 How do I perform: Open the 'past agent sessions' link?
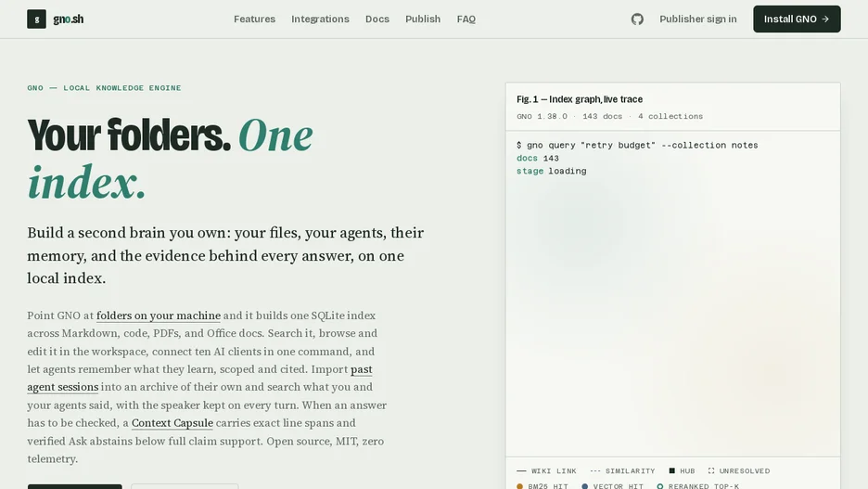coord(199,378)
